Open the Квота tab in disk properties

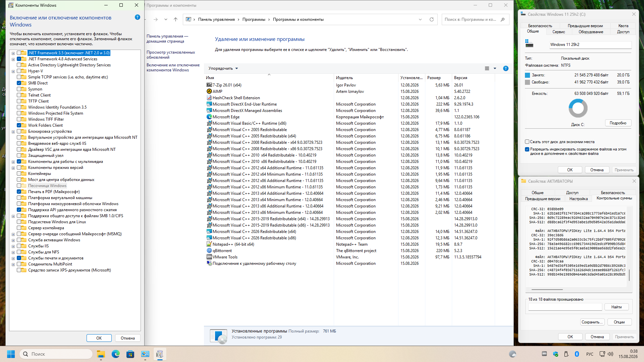pyautogui.click(x=623, y=26)
